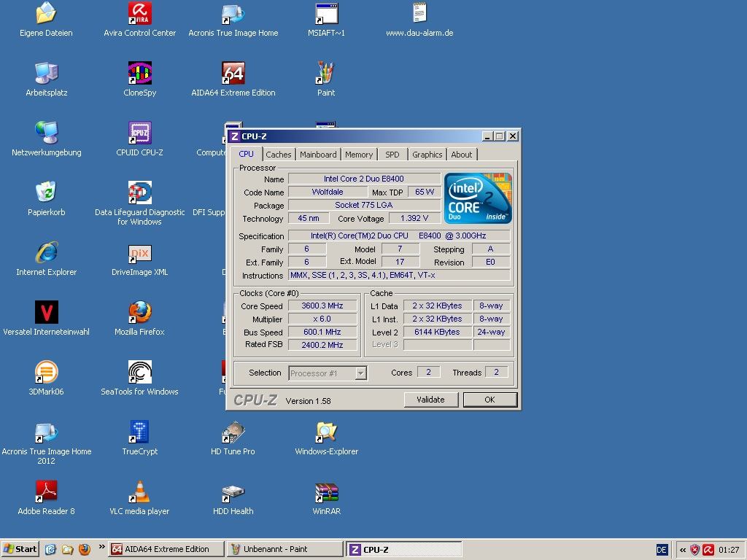Click the Validate button in CPU-Z
Viewport: 747px width, 560px height.
pos(430,400)
